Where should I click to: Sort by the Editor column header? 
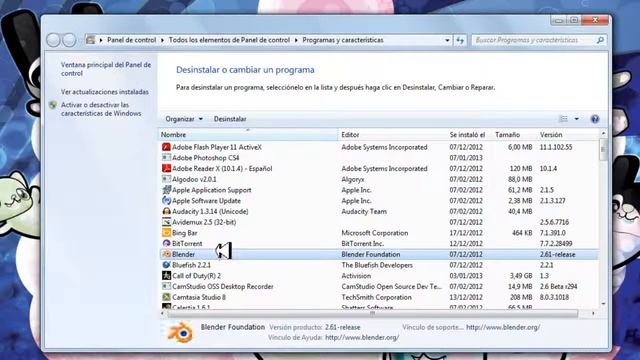point(392,134)
